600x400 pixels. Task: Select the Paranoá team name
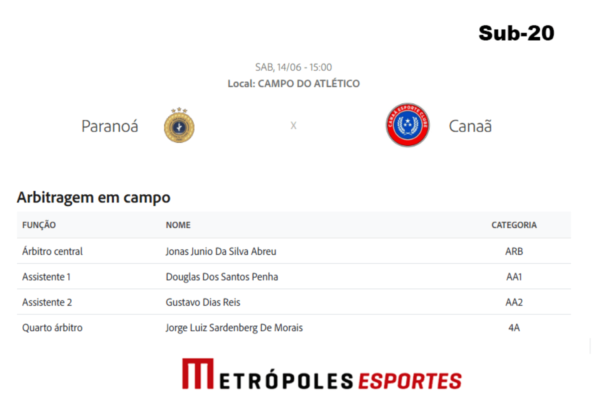[x=110, y=126]
